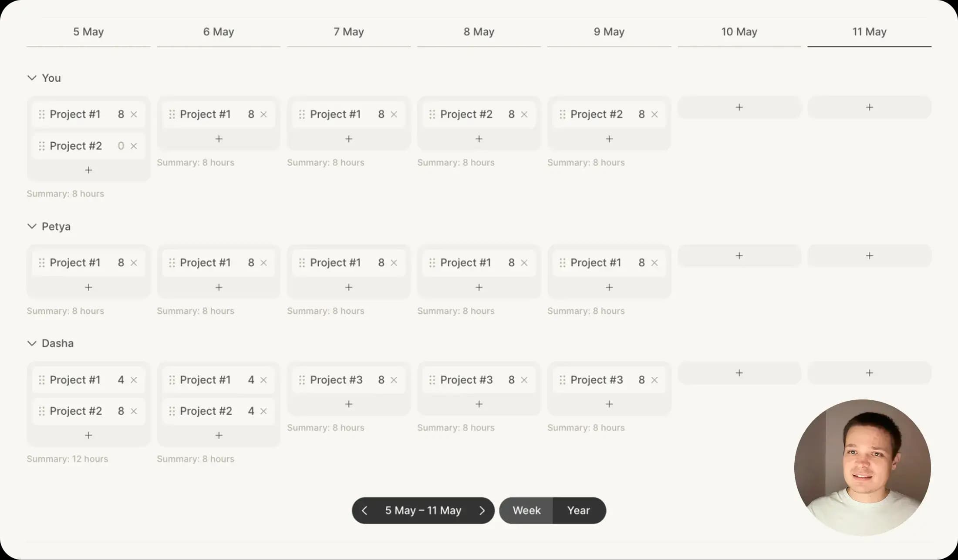Viewport: 958px width, 560px height.
Task: Click the drag handle on Petya's Project #1 for 7 May
Action: [x=302, y=262]
